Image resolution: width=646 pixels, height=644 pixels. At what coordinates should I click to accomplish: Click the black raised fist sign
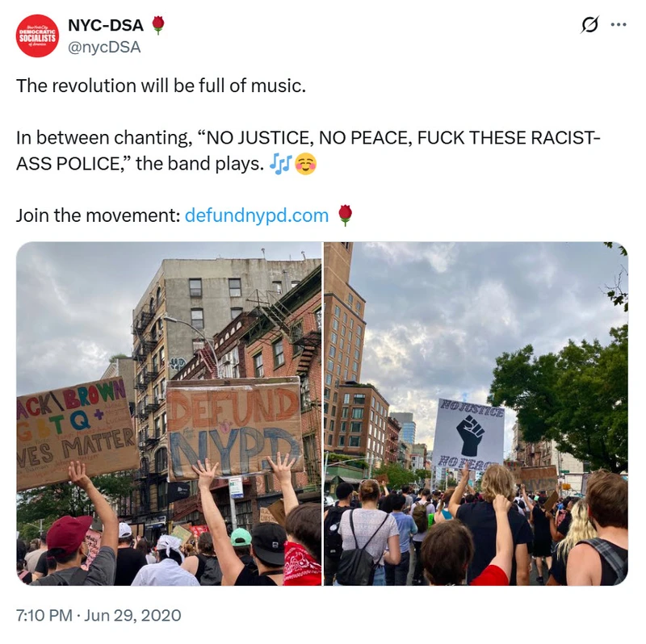(468, 433)
